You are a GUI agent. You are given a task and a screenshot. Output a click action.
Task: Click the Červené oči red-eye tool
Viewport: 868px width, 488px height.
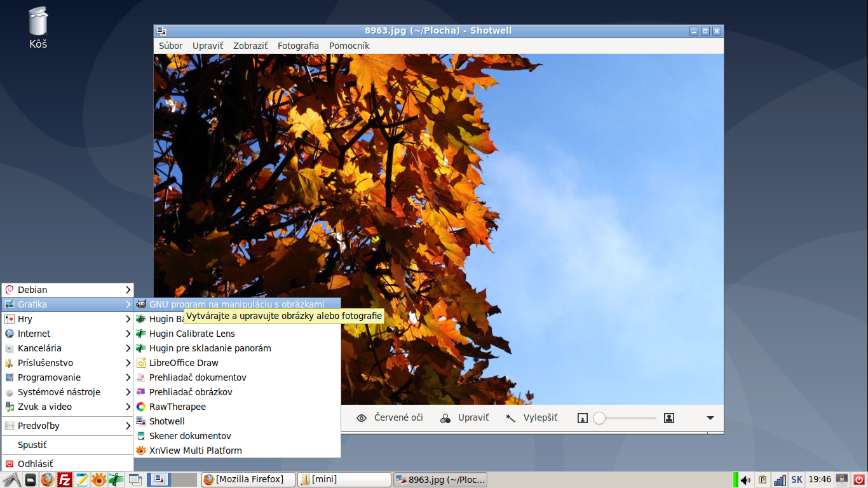point(390,418)
